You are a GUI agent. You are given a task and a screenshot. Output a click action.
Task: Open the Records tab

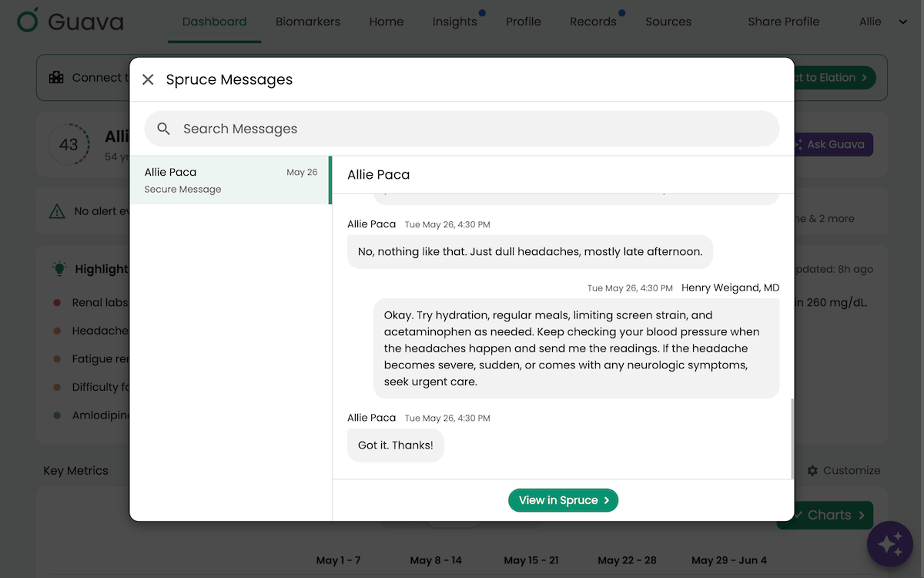593,22
